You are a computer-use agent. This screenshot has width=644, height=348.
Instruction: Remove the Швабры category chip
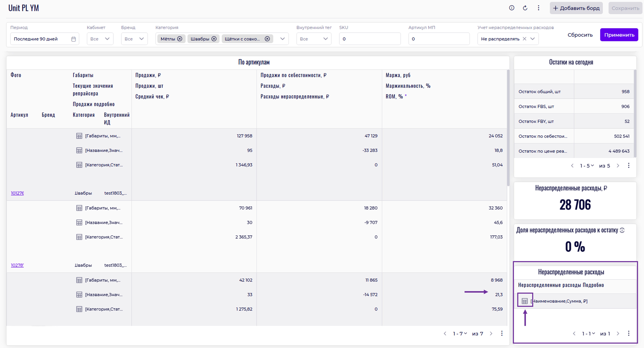(214, 39)
